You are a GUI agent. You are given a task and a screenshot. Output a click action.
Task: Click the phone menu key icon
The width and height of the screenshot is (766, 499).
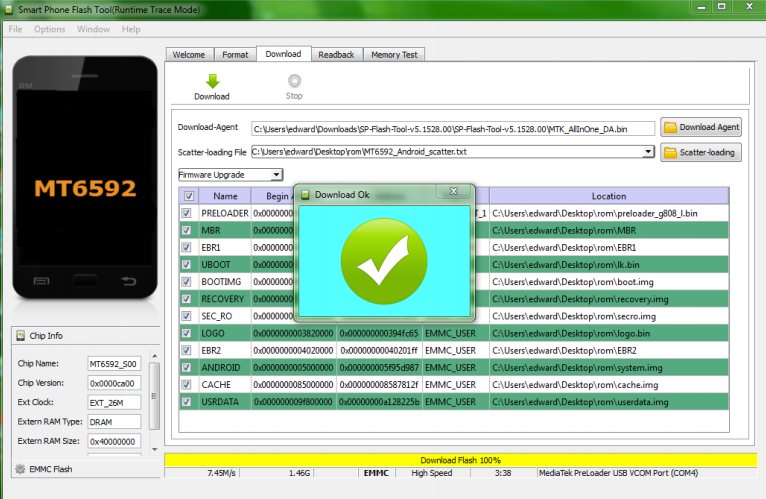(x=42, y=281)
